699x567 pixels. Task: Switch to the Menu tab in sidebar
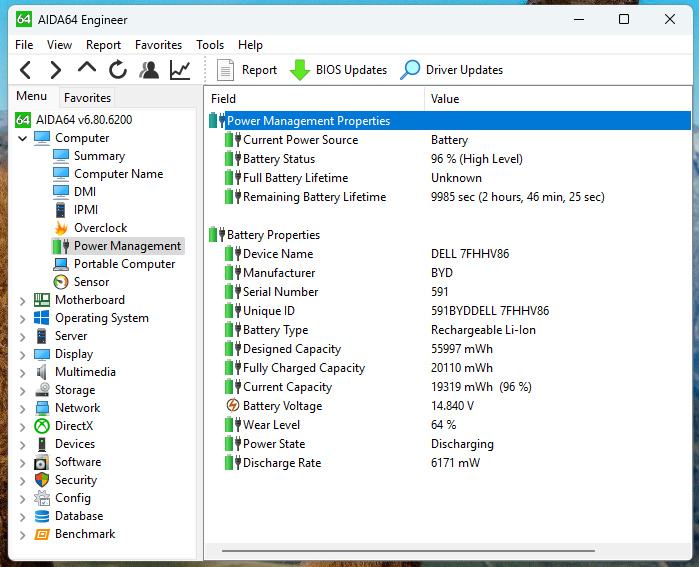31,96
